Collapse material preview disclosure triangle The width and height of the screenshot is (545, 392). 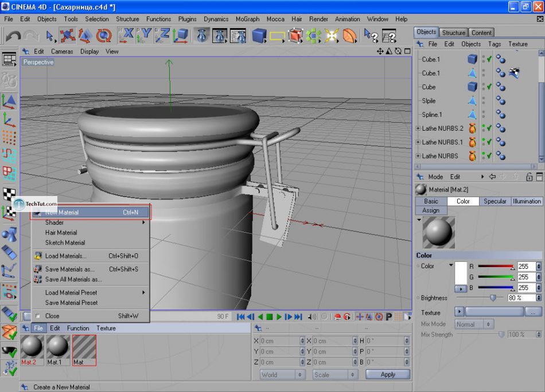pyautogui.click(x=419, y=220)
